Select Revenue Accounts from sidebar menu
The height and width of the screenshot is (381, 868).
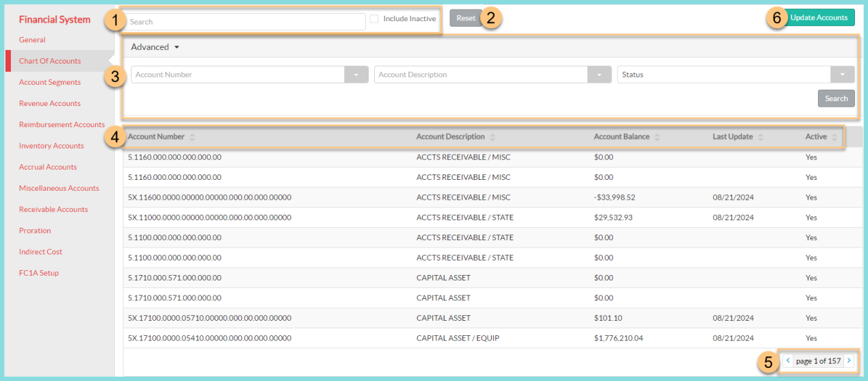coord(50,103)
